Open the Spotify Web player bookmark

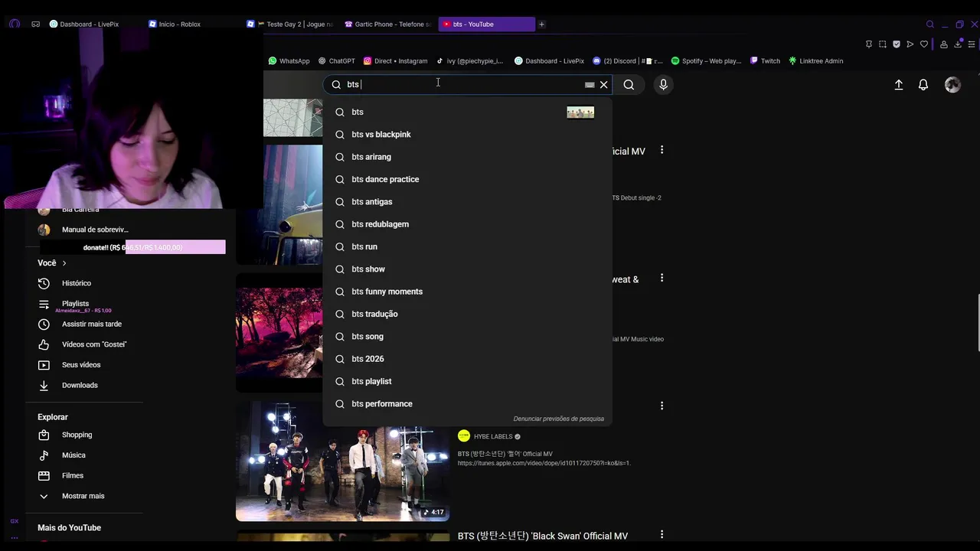pyautogui.click(x=706, y=60)
